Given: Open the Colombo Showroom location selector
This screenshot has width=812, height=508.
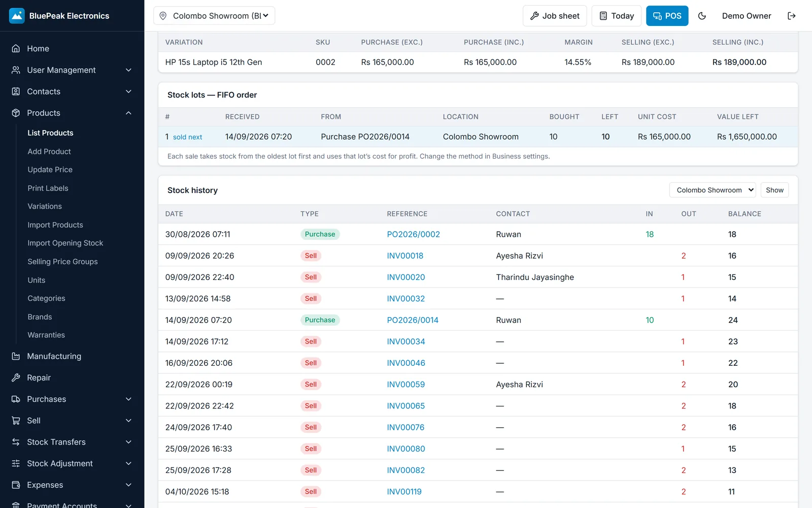Looking at the screenshot, I should tap(214, 16).
